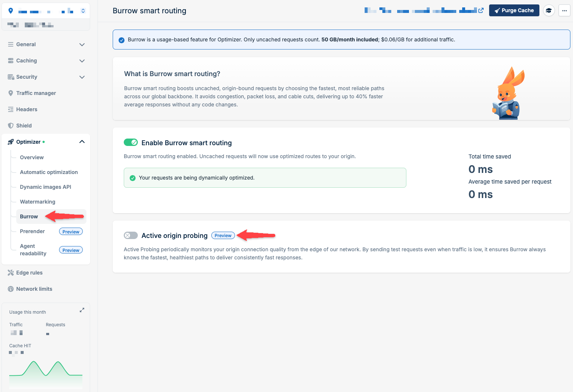573x392 pixels.
Task: Click the Edge rules tools icon
Action: [x=11, y=273]
